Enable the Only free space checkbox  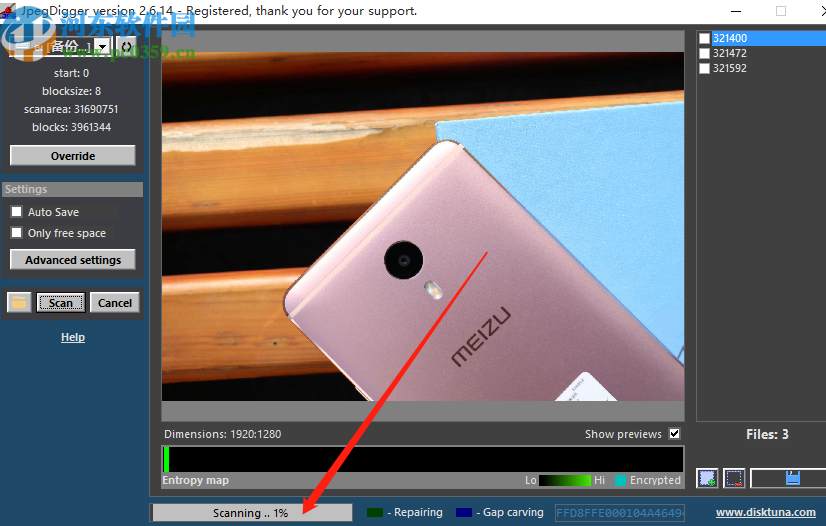coord(17,233)
